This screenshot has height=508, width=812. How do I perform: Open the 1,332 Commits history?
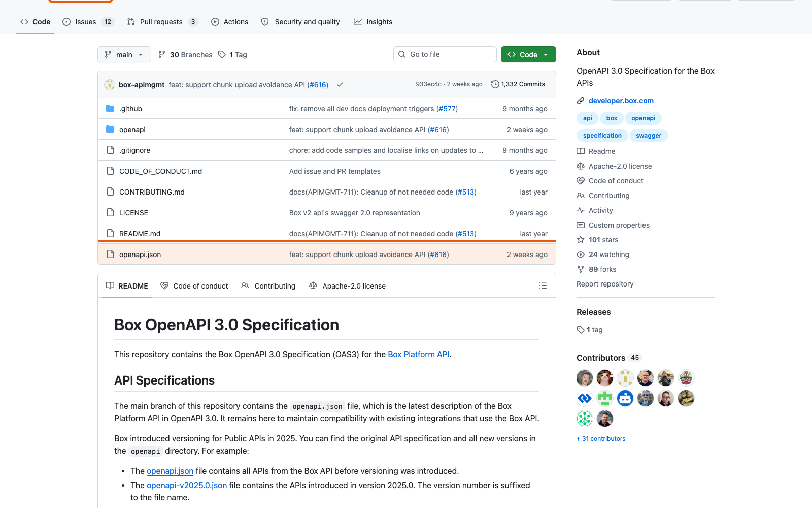coord(518,84)
